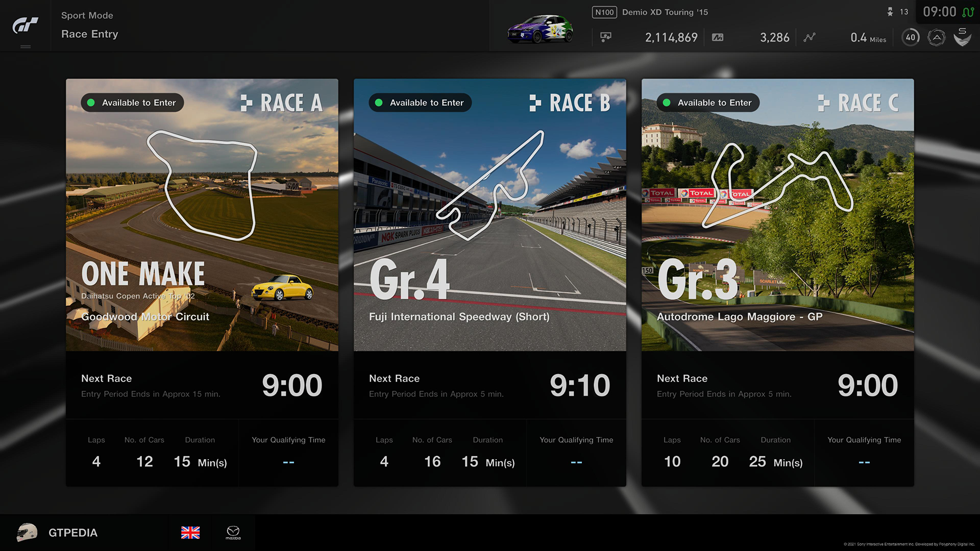Click the 09:00 clock display
The width and height of the screenshot is (980, 551).
(x=940, y=12)
